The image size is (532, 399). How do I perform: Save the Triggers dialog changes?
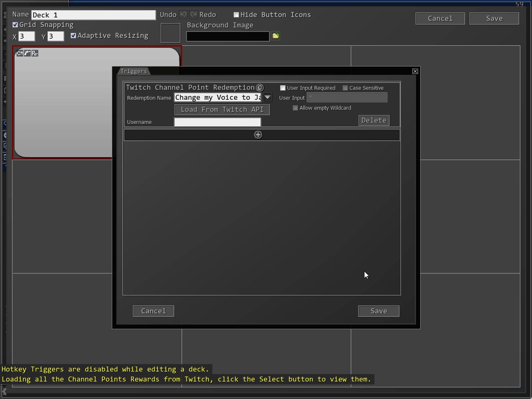(x=379, y=311)
